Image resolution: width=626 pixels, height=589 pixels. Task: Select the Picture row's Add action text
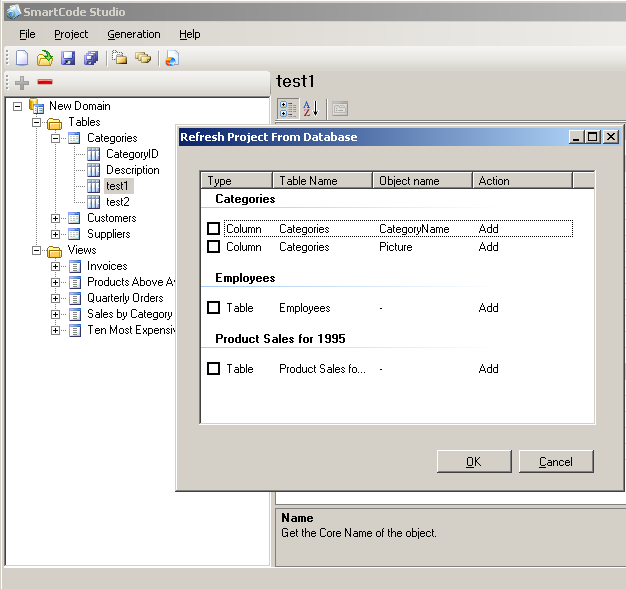[488, 246]
